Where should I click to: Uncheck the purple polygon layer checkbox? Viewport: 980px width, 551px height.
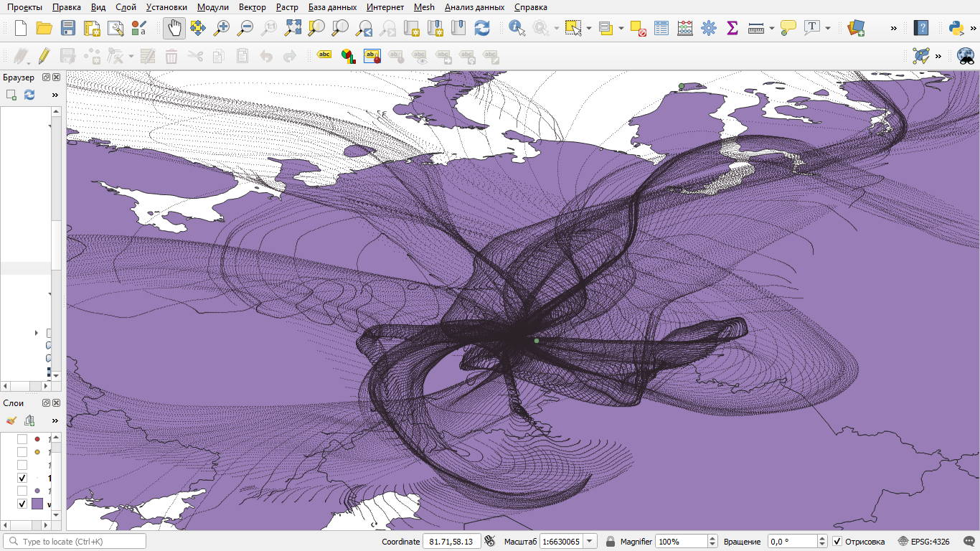(x=22, y=504)
